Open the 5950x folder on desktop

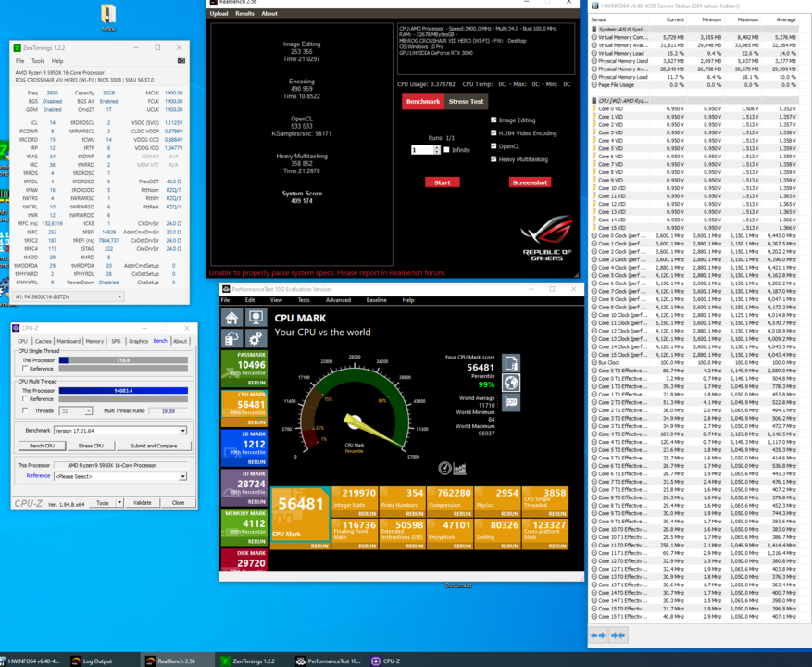point(108,19)
